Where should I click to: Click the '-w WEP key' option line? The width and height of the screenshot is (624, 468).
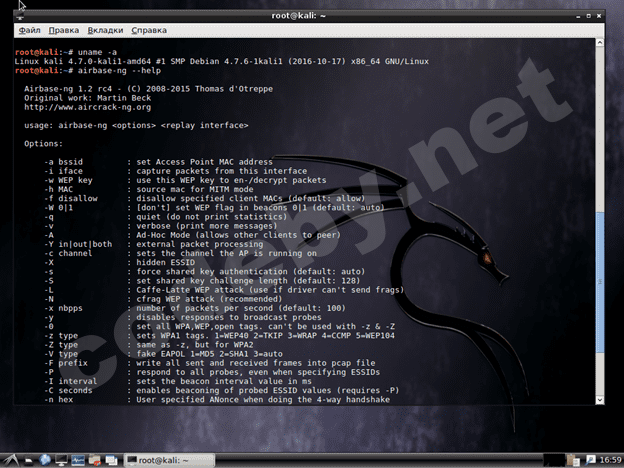click(x=185, y=180)
